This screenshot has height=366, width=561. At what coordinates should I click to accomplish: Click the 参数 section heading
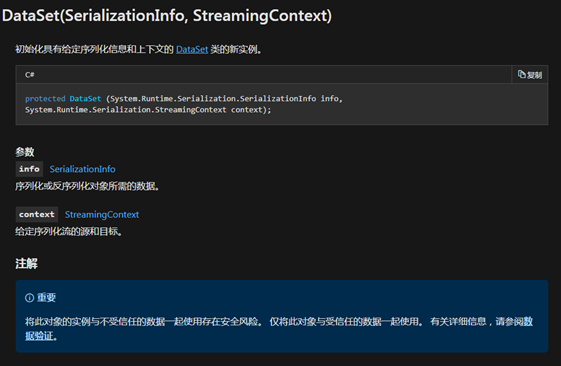pos(25,152)
